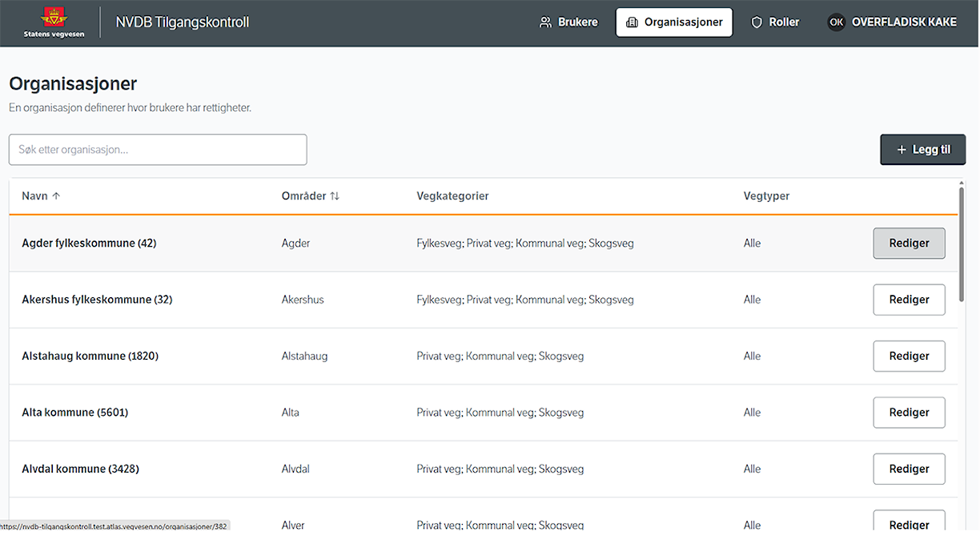Image resolution: width=980 pixels, height=552 pixels.
Task: Click the Agder area cell
Action: pos(295,244)
